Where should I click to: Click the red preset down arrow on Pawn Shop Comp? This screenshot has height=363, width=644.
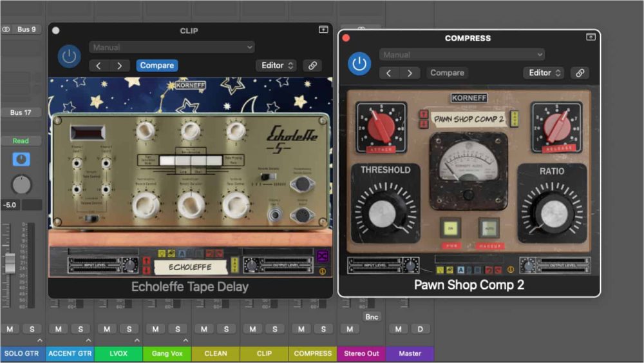tap(424, 123)
